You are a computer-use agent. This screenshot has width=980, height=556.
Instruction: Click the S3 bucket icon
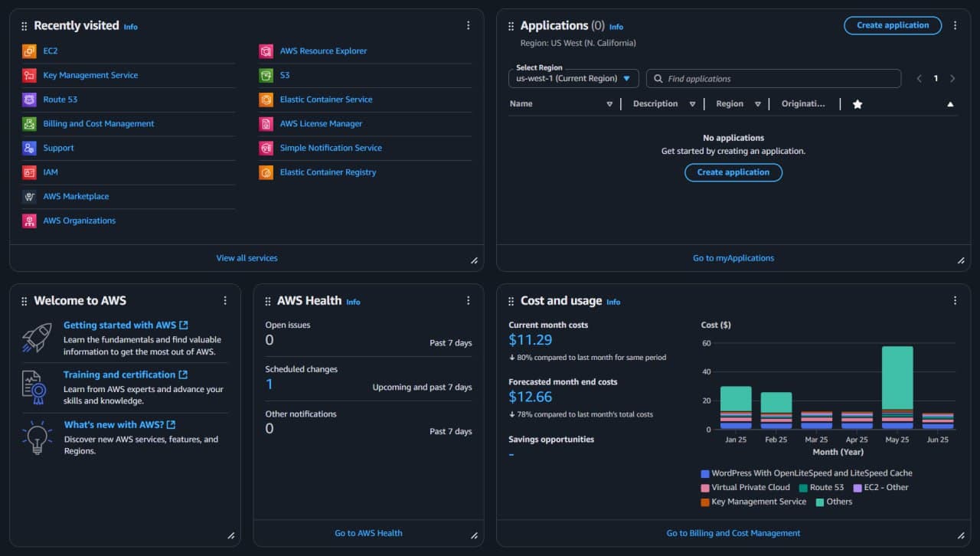tap(266, 75)
